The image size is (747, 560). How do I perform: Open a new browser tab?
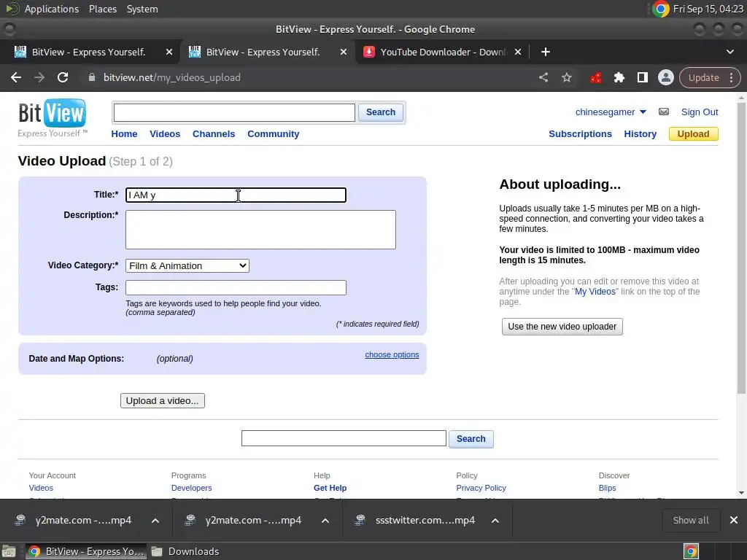[x=546, y=52]
